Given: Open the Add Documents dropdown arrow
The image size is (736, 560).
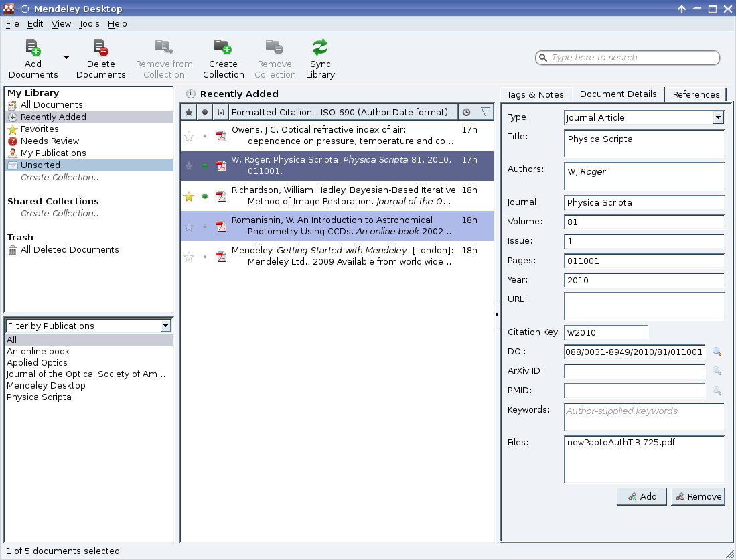Looking at the screenshot, I should (67, 57).
